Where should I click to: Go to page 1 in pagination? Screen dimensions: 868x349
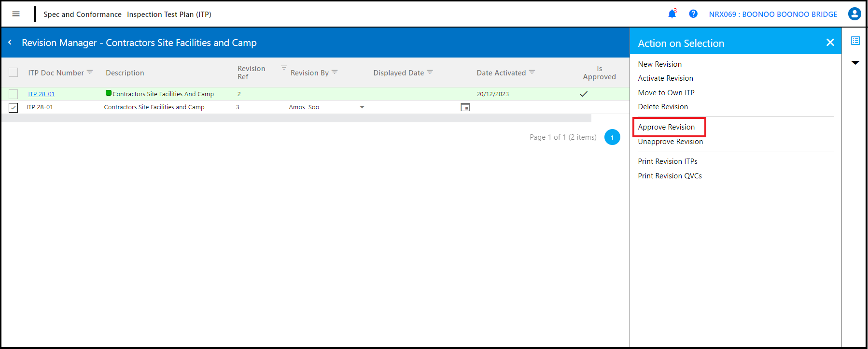(612, 137)
